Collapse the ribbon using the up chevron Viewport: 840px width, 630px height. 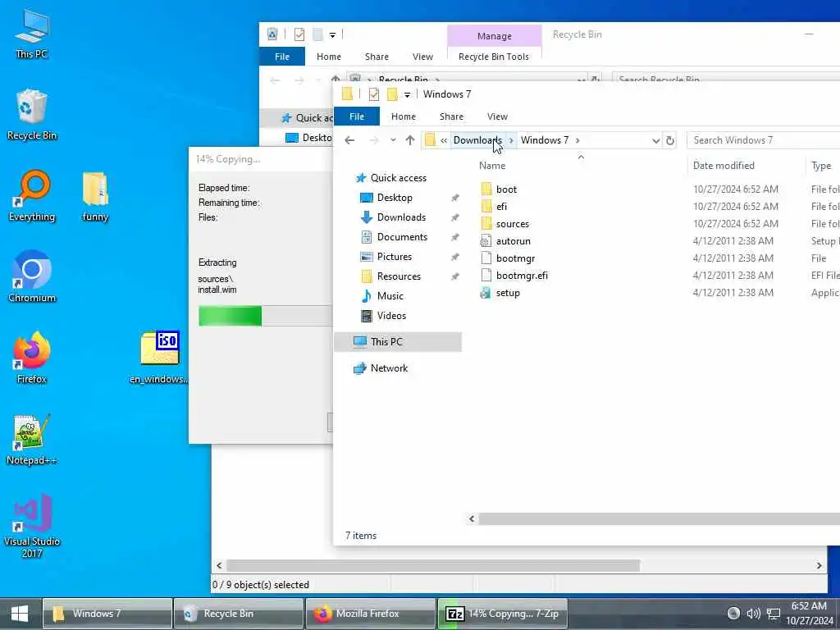pyautogui.click(x=581, y=157)
